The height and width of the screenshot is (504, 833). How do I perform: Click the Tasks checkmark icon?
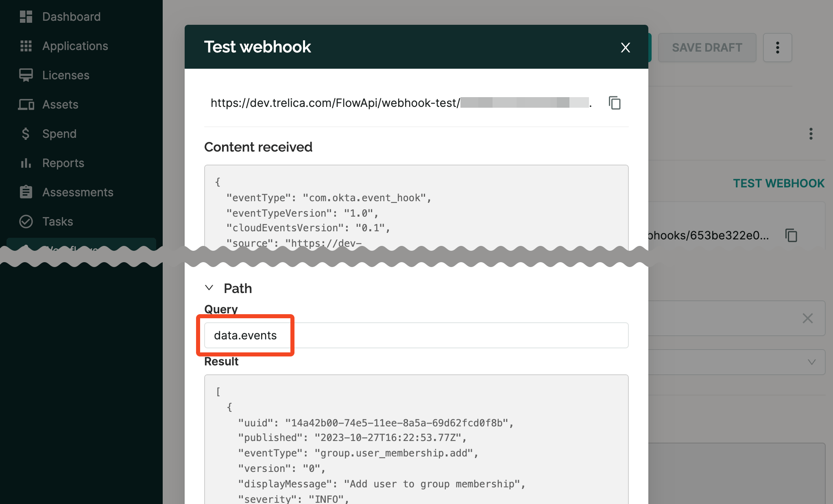(26, 222)
